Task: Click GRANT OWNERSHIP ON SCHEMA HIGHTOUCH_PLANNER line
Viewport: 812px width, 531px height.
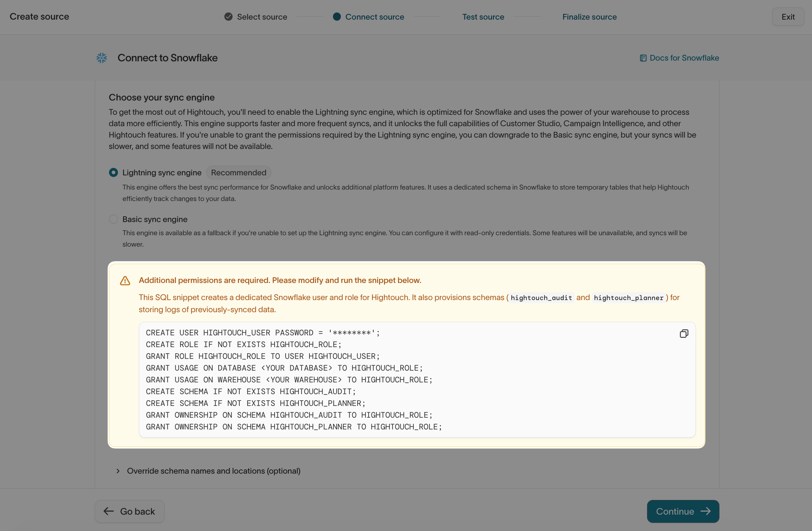Action: tap(294, 427)
